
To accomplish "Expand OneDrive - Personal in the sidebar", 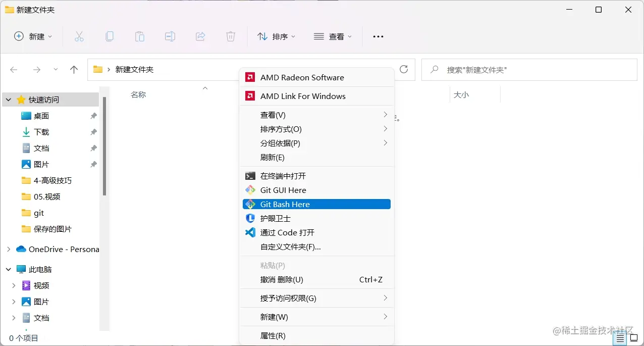I will [8, 249].
